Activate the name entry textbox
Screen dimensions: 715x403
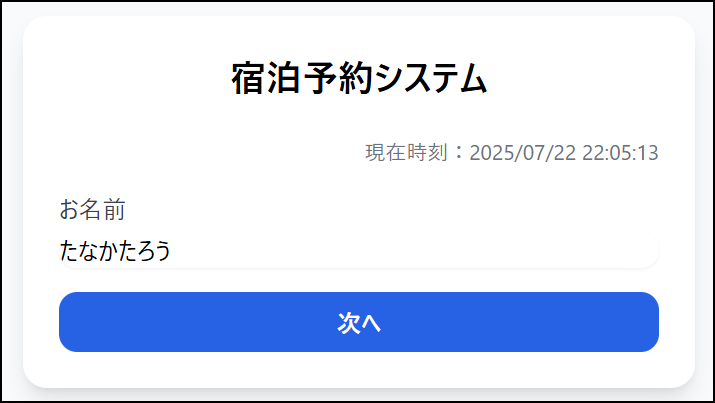pos(358,251)
